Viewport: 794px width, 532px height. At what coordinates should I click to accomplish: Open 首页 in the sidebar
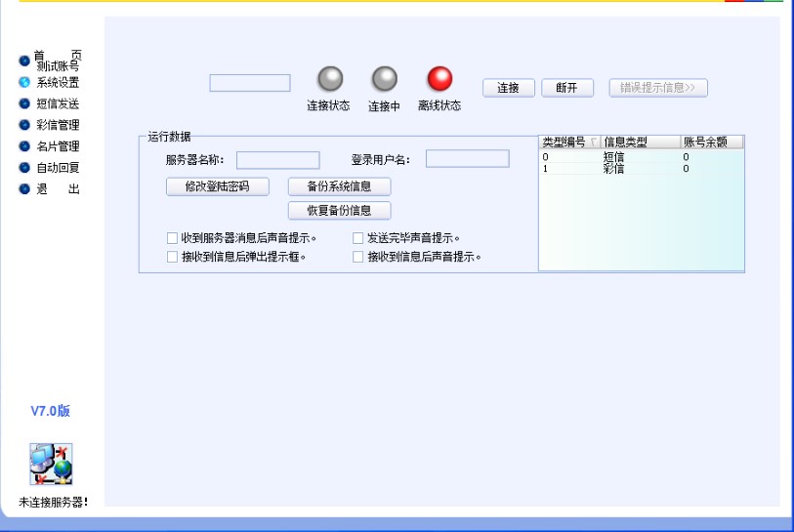coord(58,55)
